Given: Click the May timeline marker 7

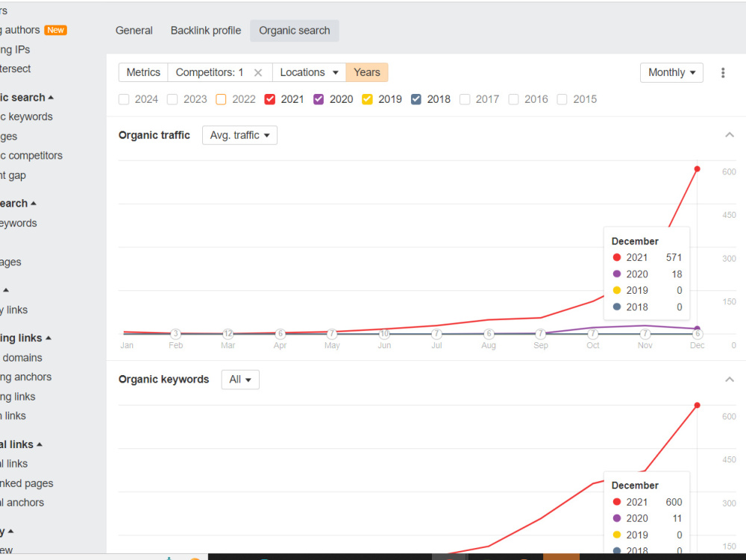Looking at the screenshot, I should (332, 334).
